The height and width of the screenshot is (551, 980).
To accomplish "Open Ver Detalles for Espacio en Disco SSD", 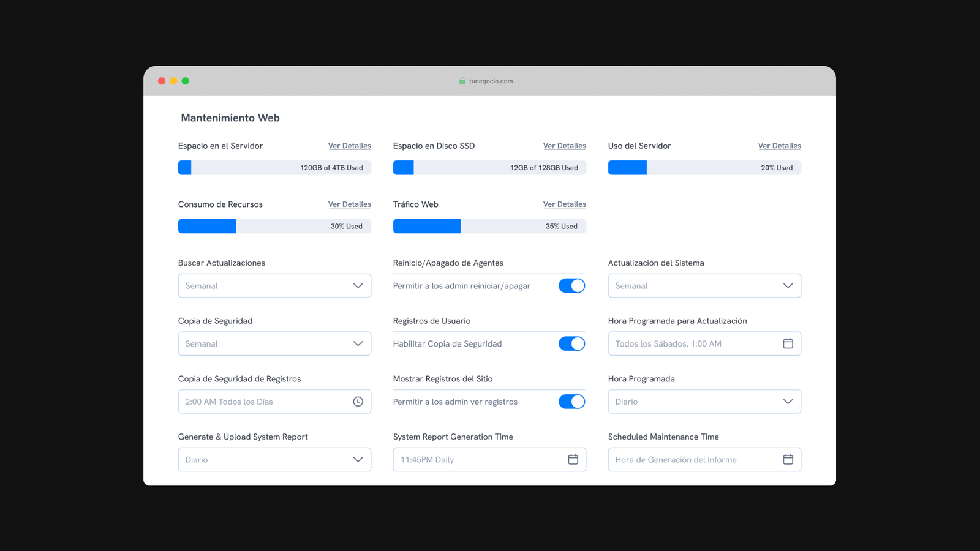I will tap(564, 146).
